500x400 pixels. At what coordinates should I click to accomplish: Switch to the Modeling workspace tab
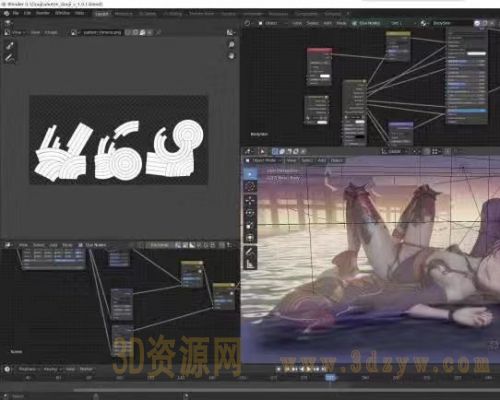coord(124,14)
